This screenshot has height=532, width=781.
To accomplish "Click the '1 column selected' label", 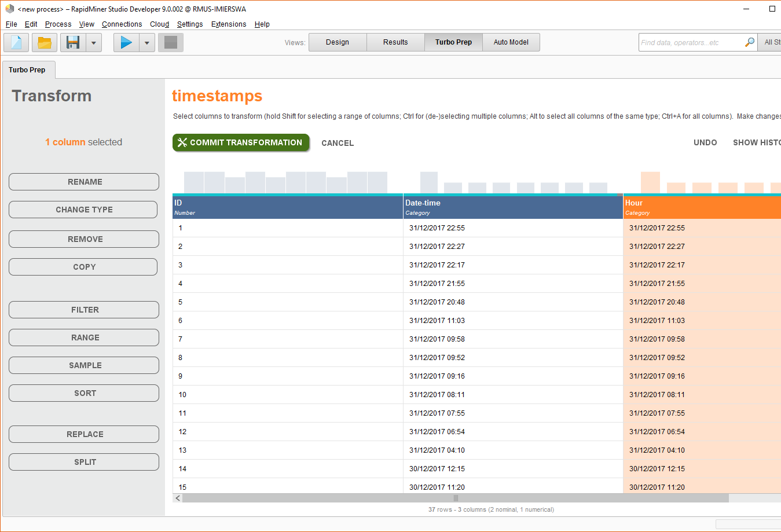I will 84,142.
